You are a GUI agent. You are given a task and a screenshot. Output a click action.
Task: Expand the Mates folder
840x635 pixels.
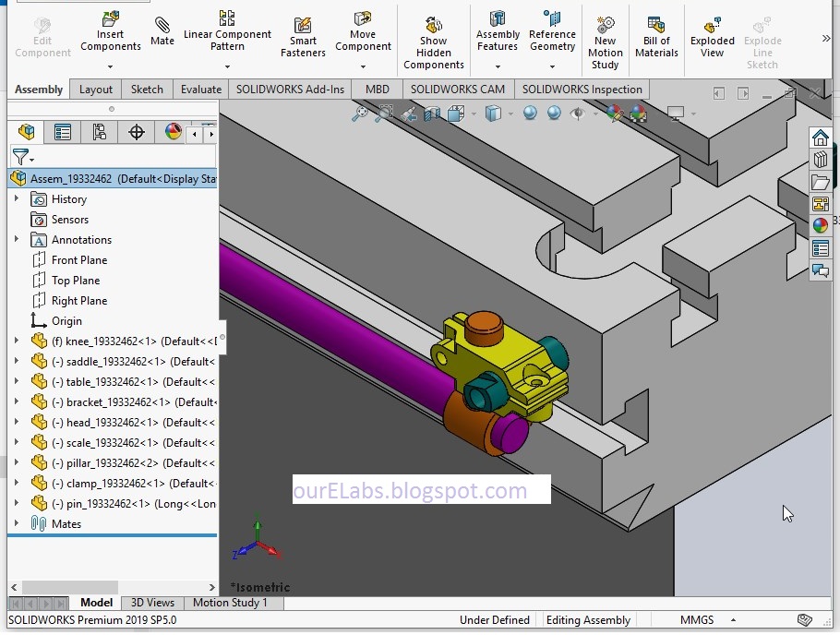(x=15, y=523)
